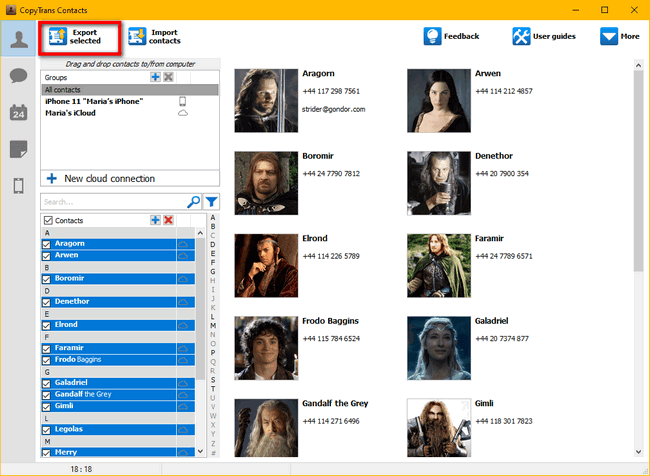Viewport: 650px width, 476px height.
Task: Open the Feedback option
Action: click(x=451, y=36)
